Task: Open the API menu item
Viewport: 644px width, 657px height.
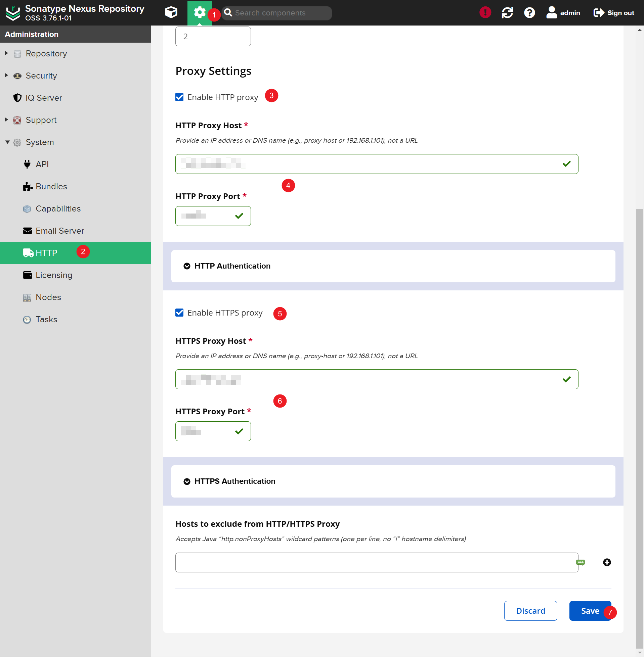Action: pos(76,164)
